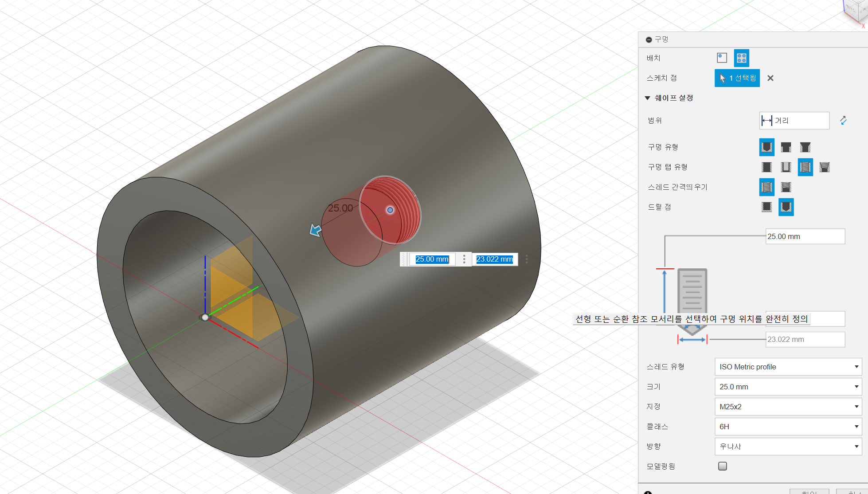This screenshot has width=868, height=494.
Task: Select the simple hole tap type icon
Action: pos(766,167)
